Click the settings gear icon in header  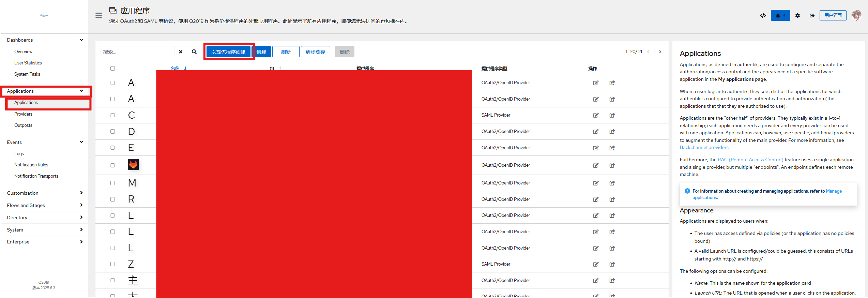797,16
